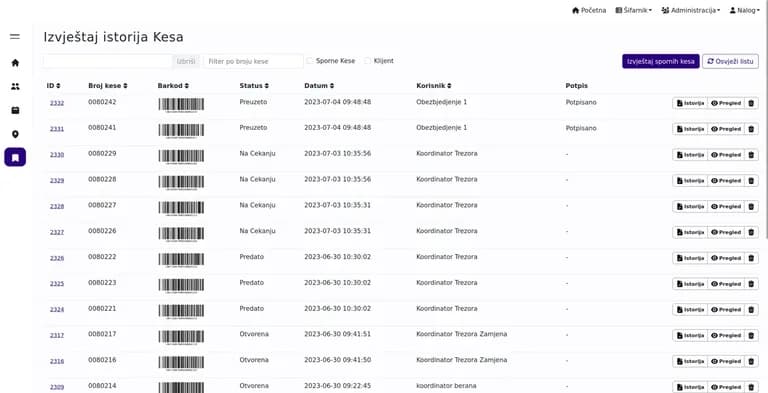The image size is (768, 393).
Task: Expand the Administracija dropdown menu
Action: (x=691, y=10)
